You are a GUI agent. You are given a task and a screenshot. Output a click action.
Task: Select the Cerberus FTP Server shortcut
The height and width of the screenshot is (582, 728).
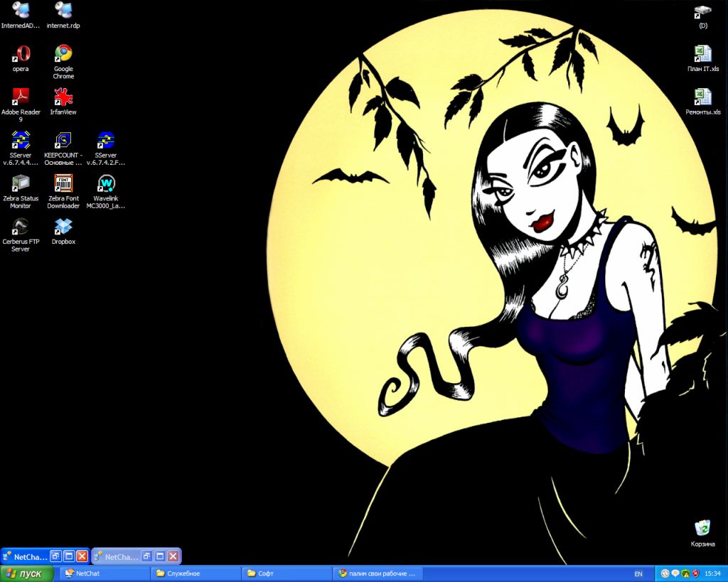point(21,235)
